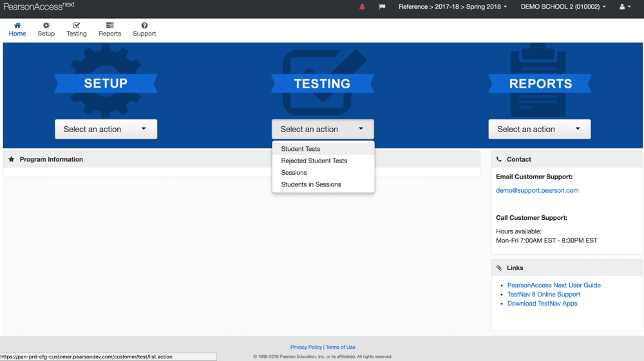Open the Setup gear icon tab
644x361 pixels.
[x=46, y=26]
